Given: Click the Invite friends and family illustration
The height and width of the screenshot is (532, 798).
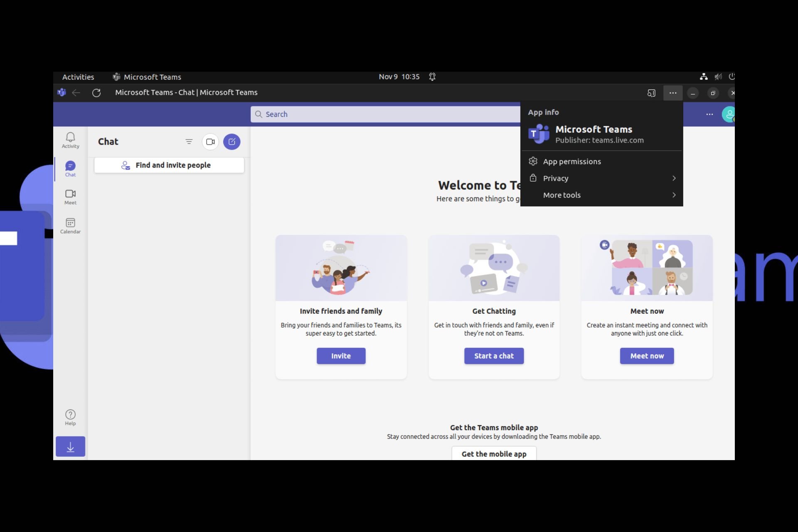Looking at the screenshot, I should [x=341, y=268].
